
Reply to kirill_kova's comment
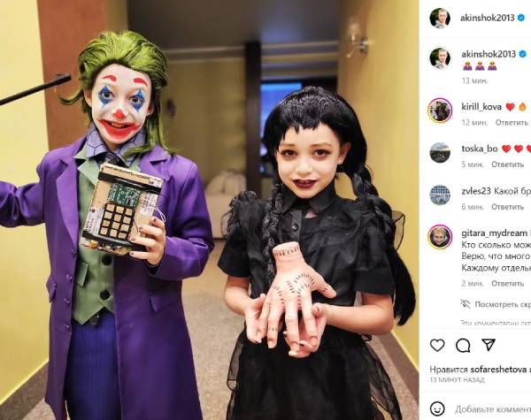pos(511,122)
